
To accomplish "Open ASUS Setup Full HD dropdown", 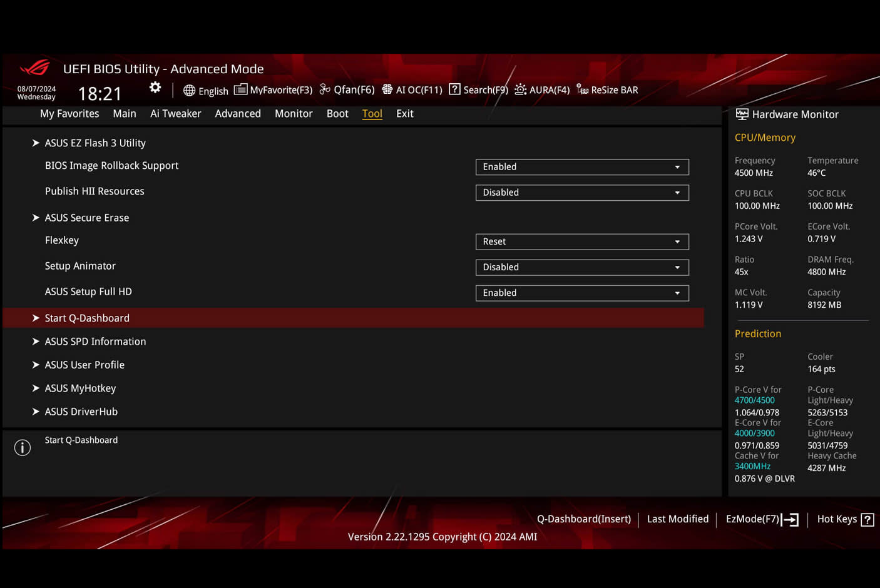I will pyautogui.click(x=581, y=293).
